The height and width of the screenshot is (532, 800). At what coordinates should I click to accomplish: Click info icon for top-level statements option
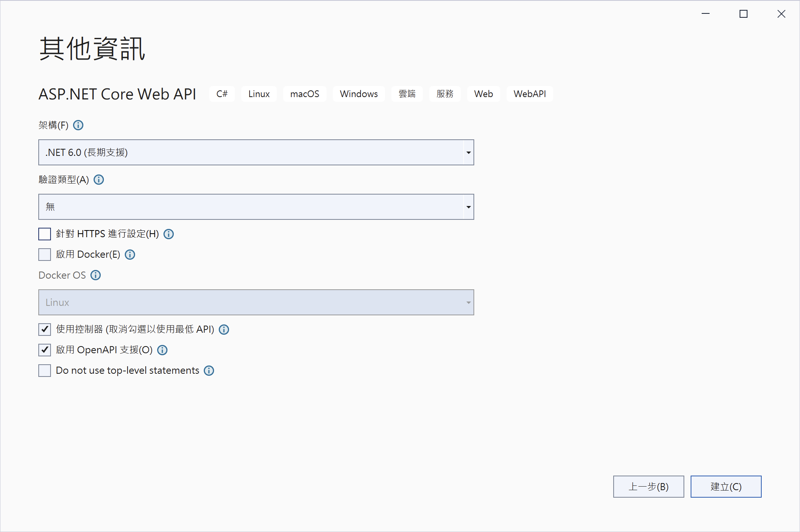[x=209, y=371]
